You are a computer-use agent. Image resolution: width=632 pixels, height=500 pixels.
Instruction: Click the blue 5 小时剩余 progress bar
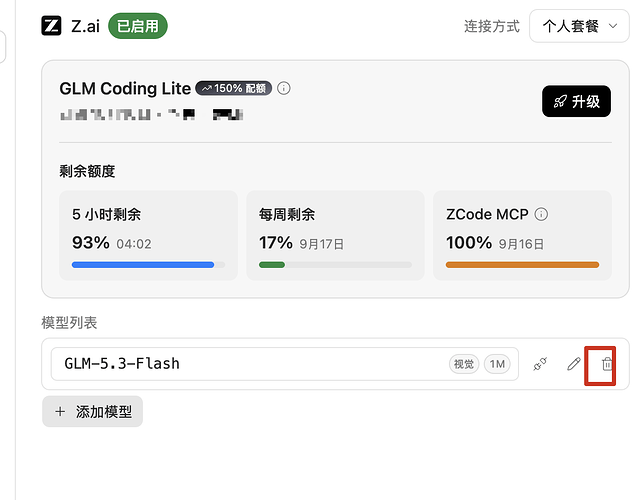148,265
